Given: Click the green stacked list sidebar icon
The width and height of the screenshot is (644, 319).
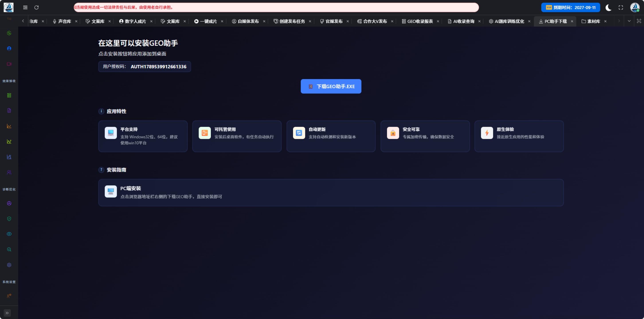Looking at the screenshot, I should tap(9, 95).
